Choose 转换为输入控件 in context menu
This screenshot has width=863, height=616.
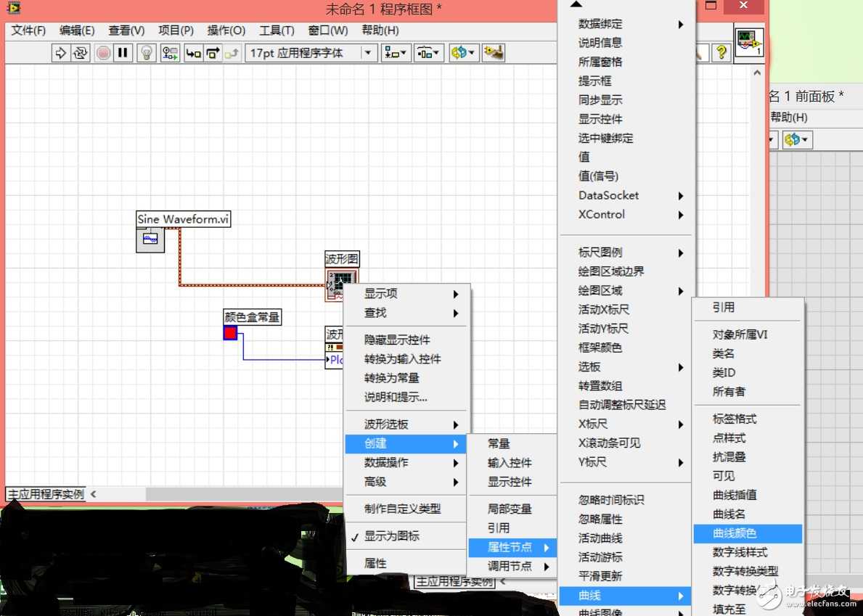[403, 359]
